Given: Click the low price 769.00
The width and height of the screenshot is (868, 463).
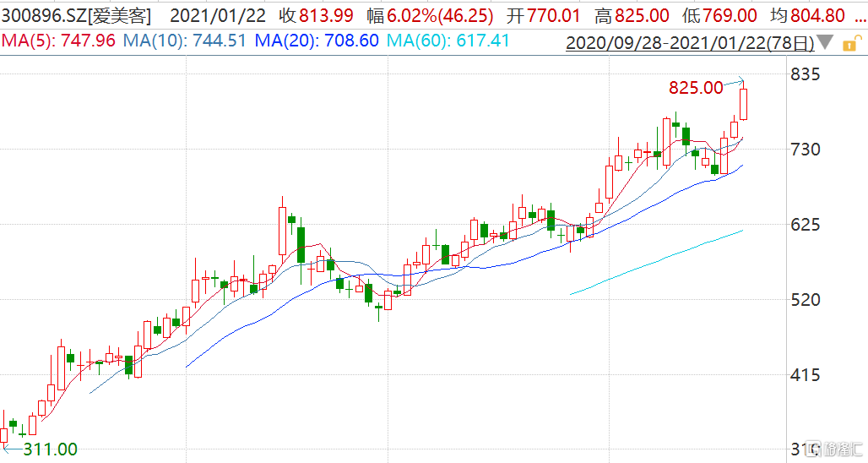Looking at the screenshot, I should click(x=730, y=15).
